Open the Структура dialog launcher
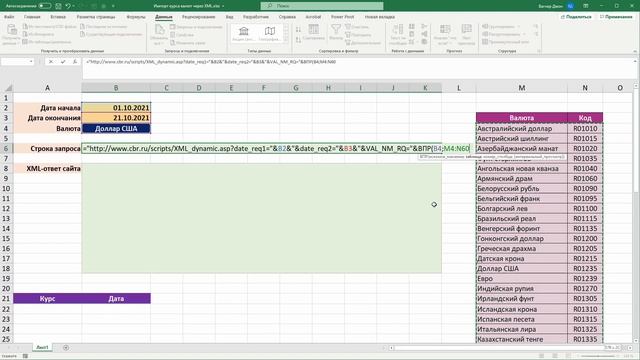Viewport: 640px width, 360px height. (539, 51)
